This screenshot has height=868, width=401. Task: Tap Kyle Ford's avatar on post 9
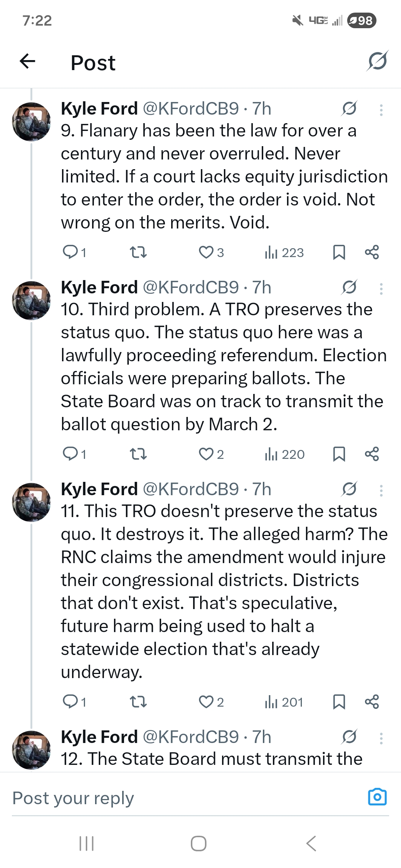point(32,122)
